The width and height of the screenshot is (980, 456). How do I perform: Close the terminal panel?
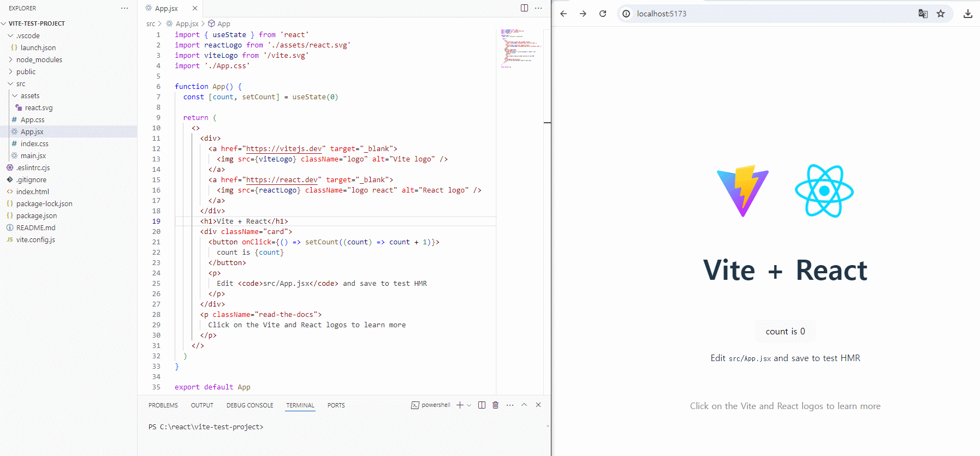click(x=538, y=405)
